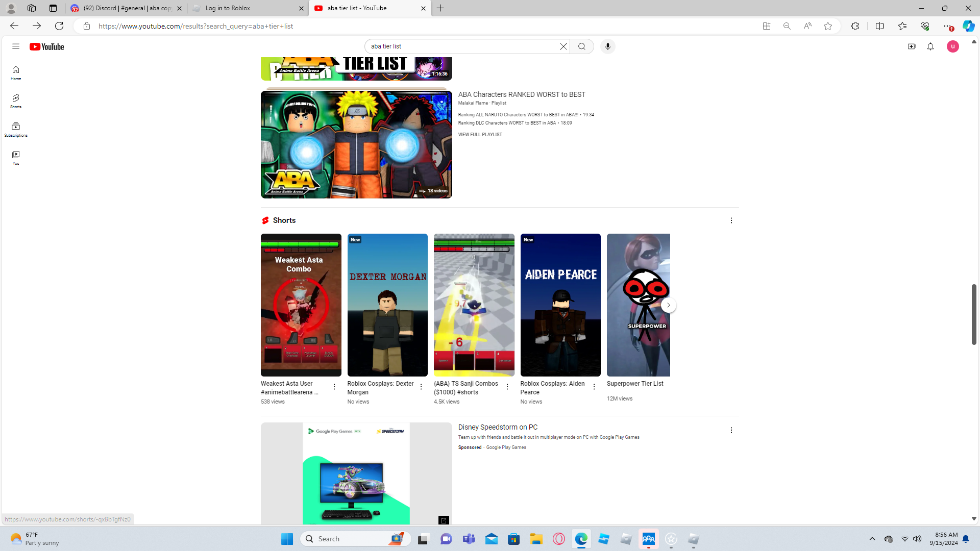Image resolution: width=980 pixels, height=551 pixels.
Task: Submit search with the magnifier button
Action: point(582,46)
